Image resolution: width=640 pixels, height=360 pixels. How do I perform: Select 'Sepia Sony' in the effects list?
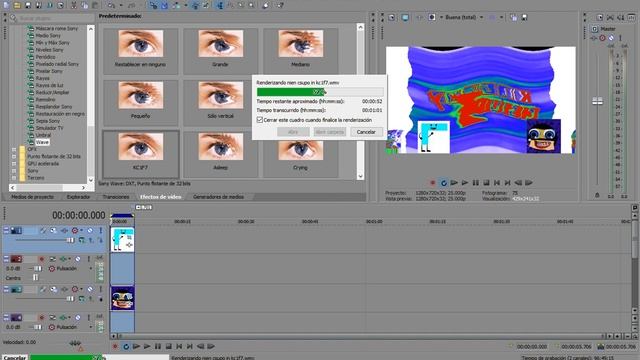coord(47,121)
